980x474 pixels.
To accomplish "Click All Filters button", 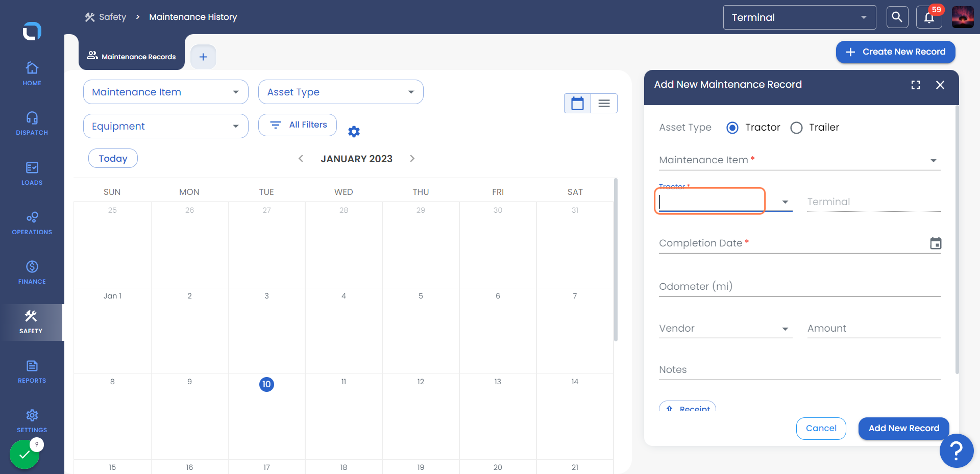I will tap(298, 125).
